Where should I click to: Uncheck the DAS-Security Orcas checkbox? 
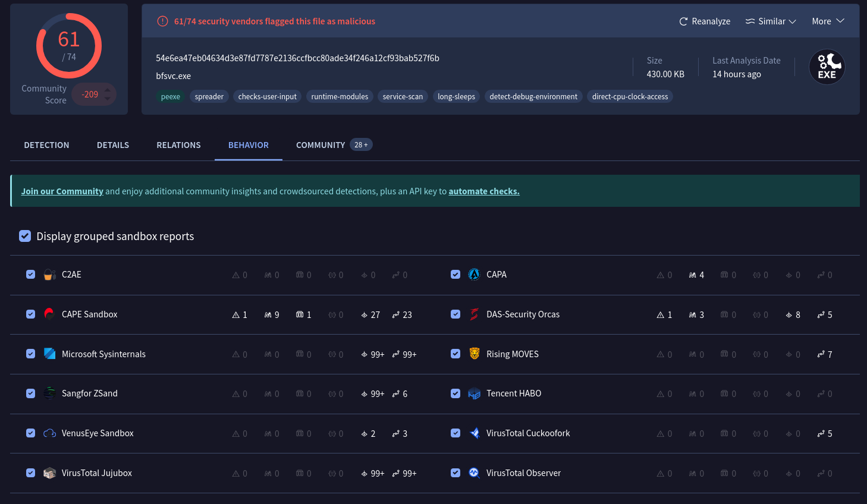(x=456, y=314)
